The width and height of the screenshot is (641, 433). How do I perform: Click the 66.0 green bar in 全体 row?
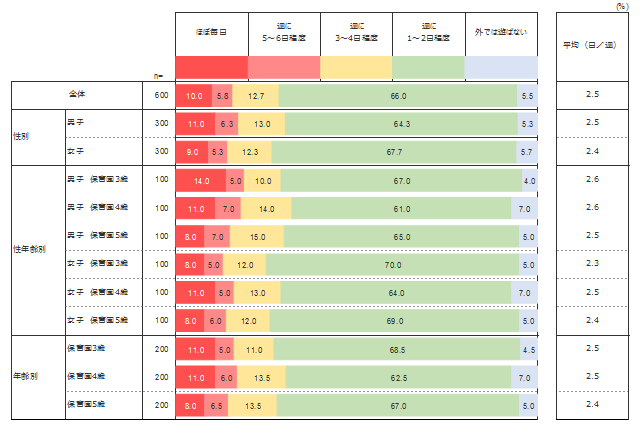pos(397,96)
